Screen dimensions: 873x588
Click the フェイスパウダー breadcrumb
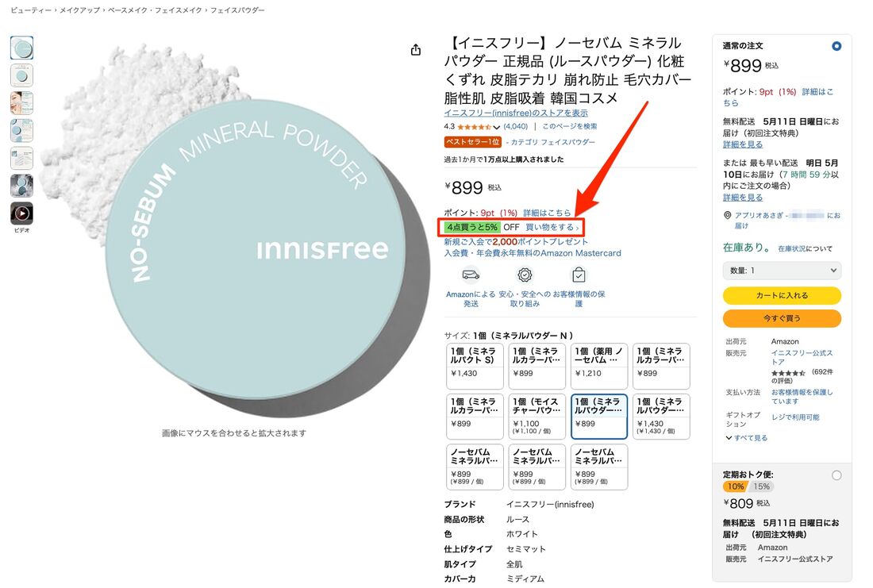[x=237, y=10]
